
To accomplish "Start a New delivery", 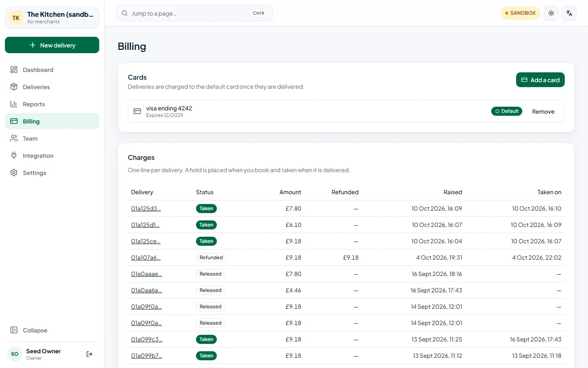I will pyautogui.click(x=52, y=45).
